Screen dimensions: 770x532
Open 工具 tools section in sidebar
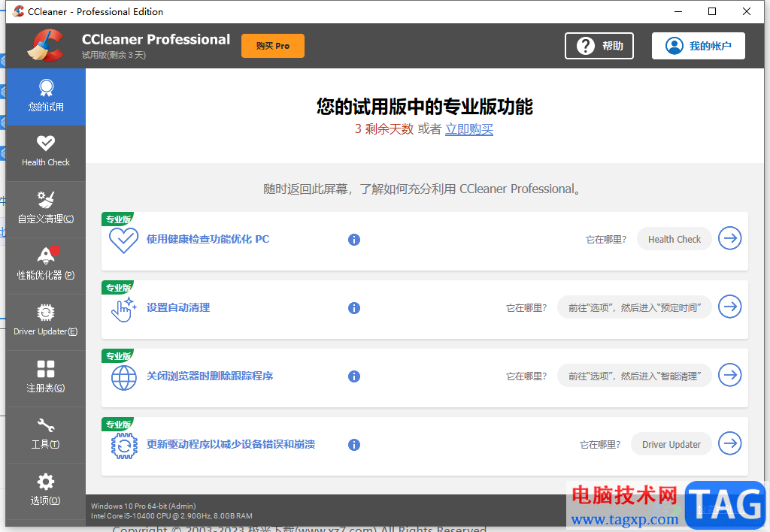[46, 435]
